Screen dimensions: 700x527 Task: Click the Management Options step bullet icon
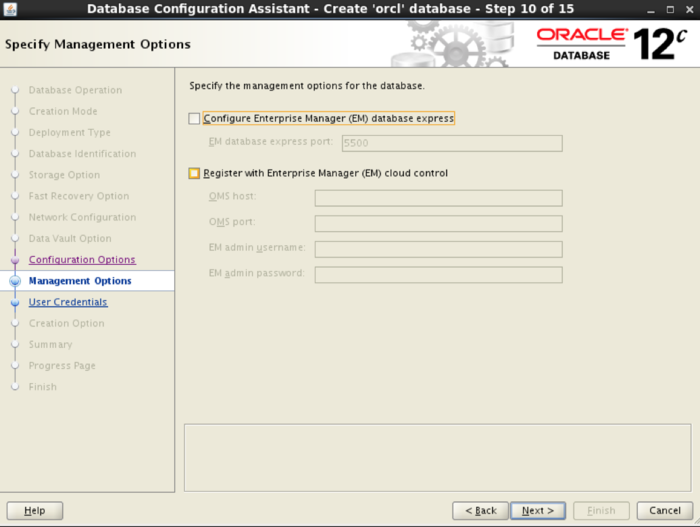click(x=15, y=281)
